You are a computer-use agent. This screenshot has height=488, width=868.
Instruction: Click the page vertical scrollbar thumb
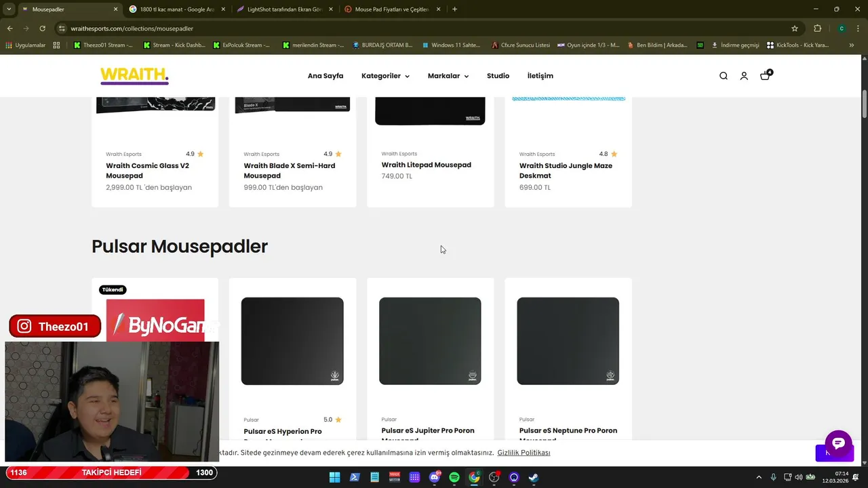pos(865,103)
